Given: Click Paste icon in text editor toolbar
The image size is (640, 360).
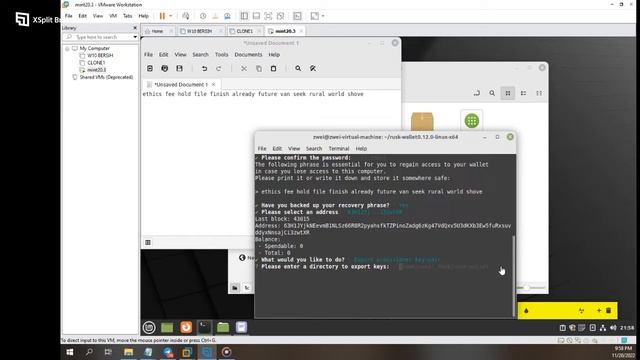Looking at the screenshot, I should pos(273,68).
